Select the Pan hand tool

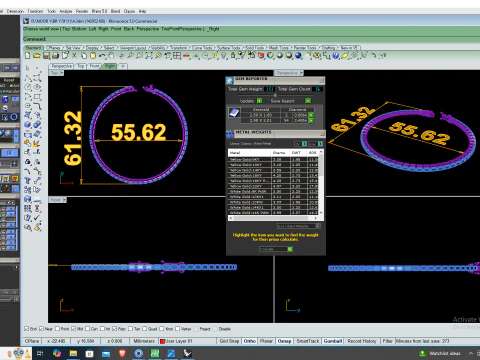tap(112, 56)
